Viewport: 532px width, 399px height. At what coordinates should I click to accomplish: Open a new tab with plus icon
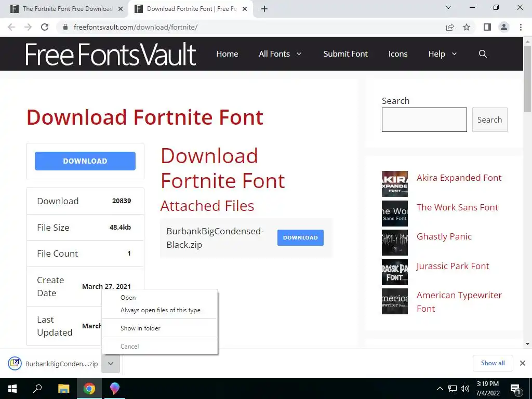pos(264,9)
